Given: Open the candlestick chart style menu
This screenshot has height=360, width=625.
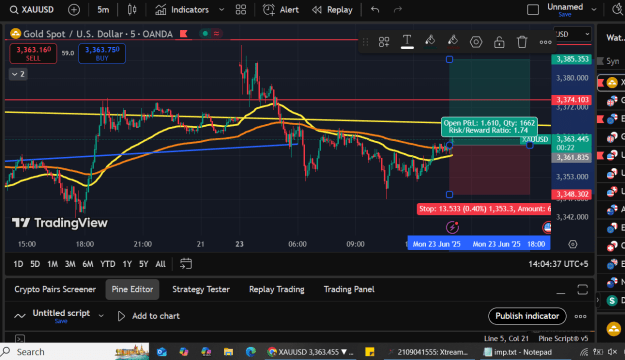Looking at the screenshot, I should [132, 10].
